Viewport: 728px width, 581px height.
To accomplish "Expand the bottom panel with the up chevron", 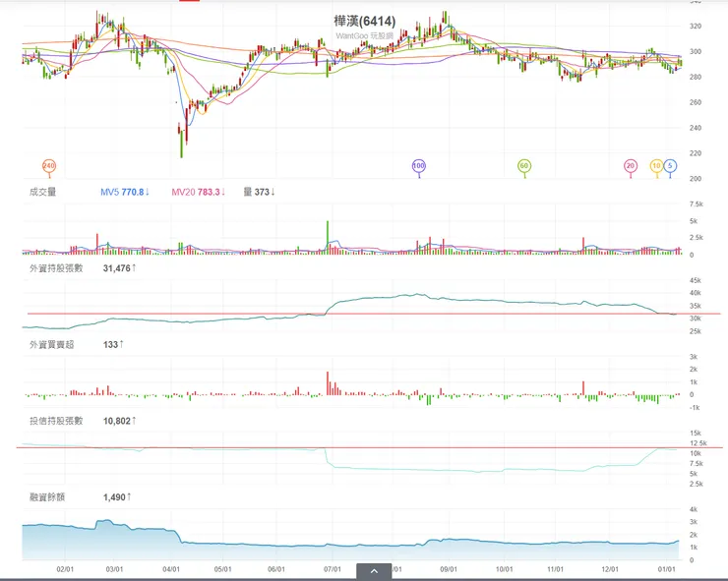I will pyautogui.click(x=374, y=571).
